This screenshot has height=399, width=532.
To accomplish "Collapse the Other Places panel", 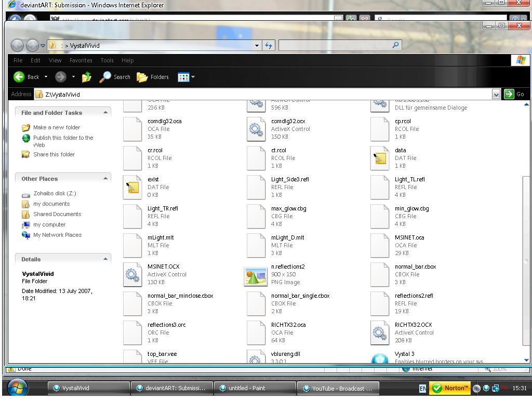I will (105, 179).
